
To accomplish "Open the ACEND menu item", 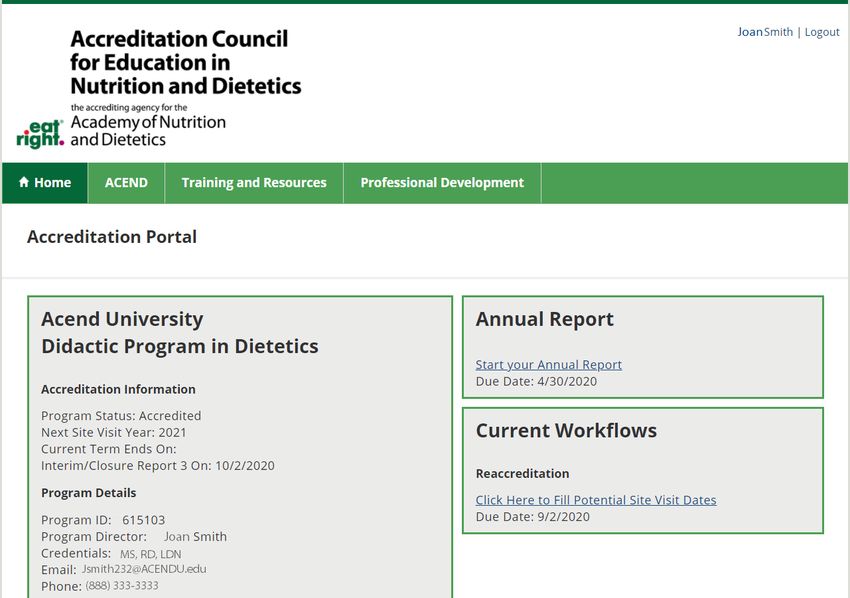I will pyautogui.click(x=126, y=183).
